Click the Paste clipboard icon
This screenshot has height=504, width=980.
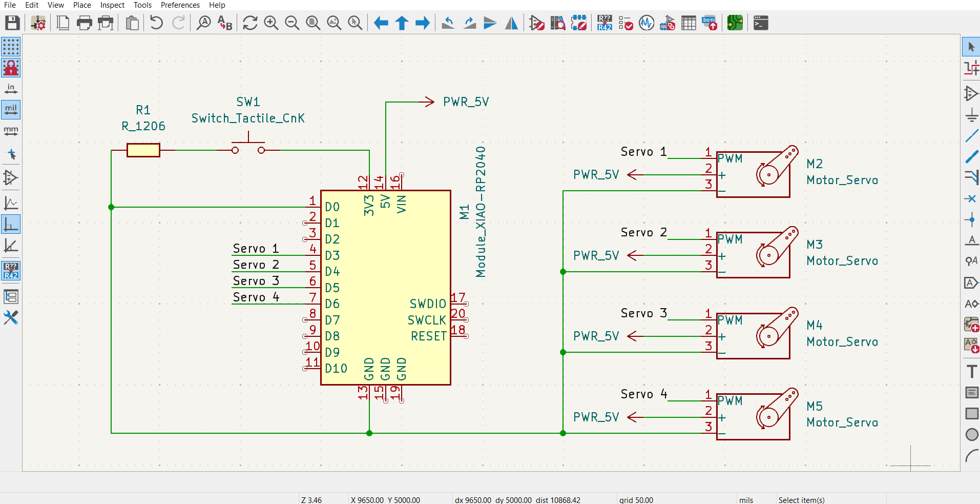coord(132,23)
